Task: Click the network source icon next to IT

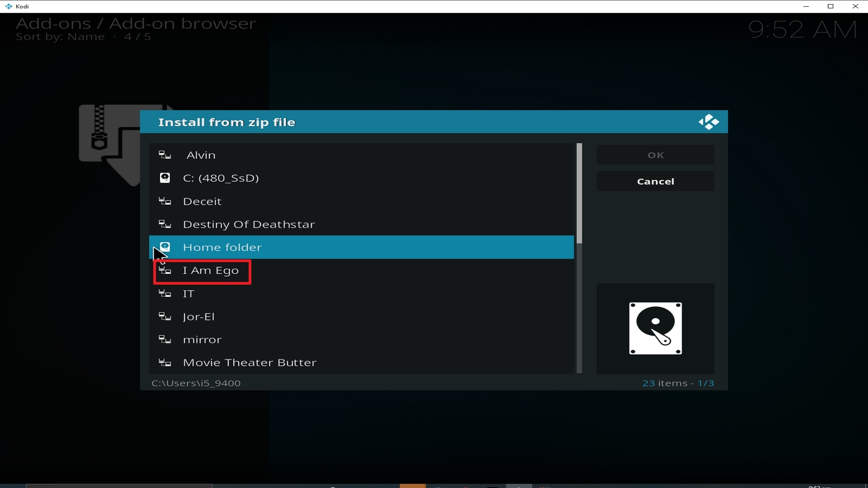Action: pyautogui.click(x=165, y=294)
